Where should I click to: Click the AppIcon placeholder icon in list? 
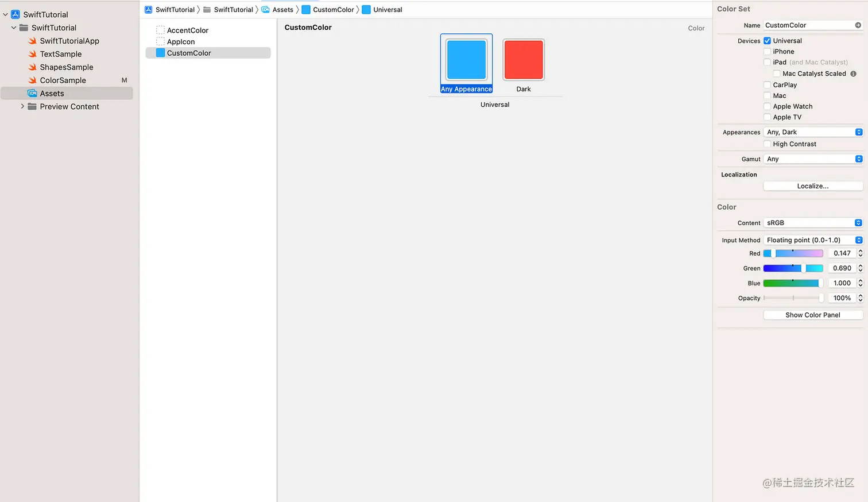(161, 41)
